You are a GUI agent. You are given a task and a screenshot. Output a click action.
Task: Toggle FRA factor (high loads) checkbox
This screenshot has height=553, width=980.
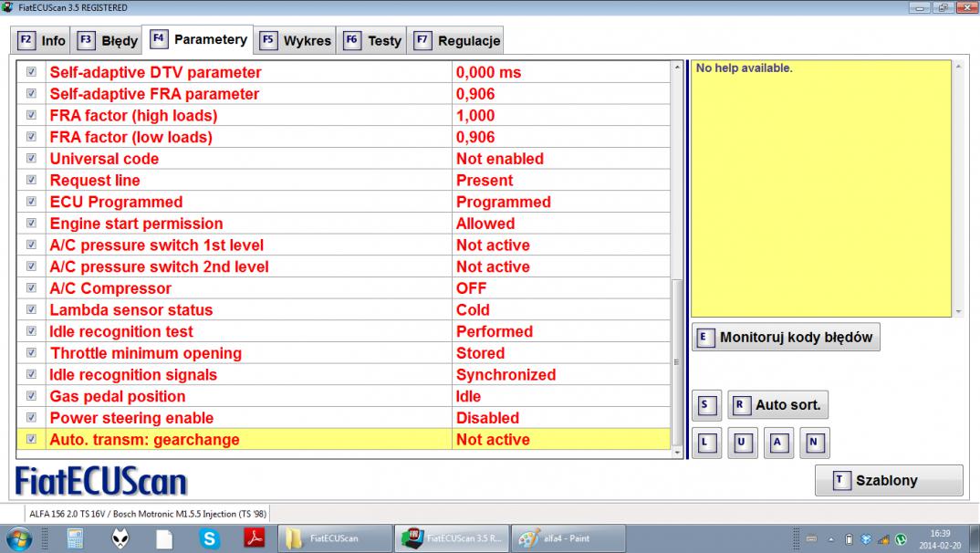pyautogui.click(x=31, y=115)
